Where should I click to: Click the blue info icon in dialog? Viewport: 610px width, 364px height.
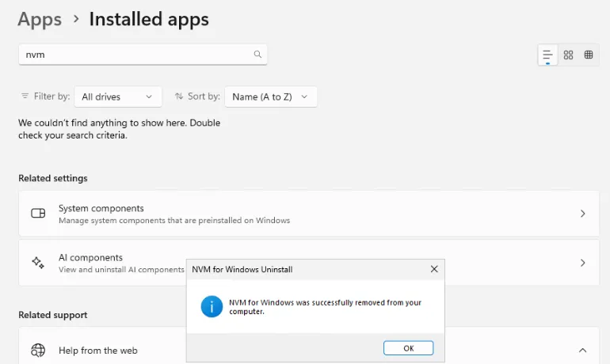point(212,306)
